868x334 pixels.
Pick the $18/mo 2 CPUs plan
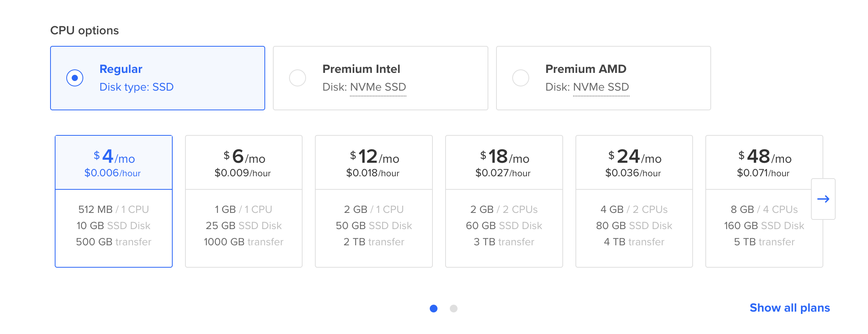(x=504, y=201)
